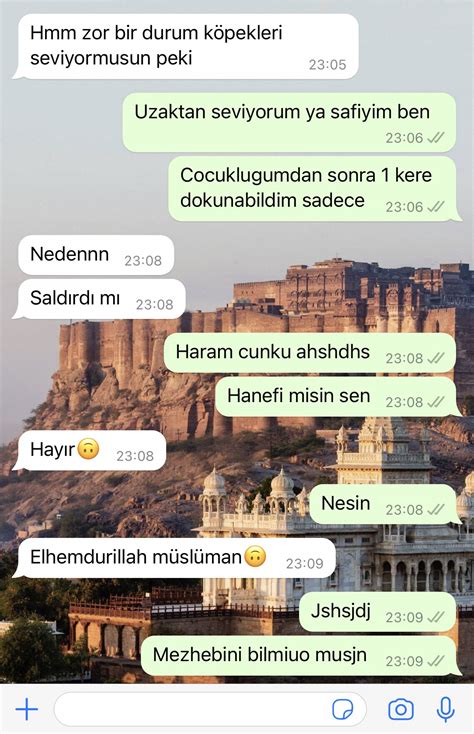Tap the 23:05 timestamp on first message

328,65
